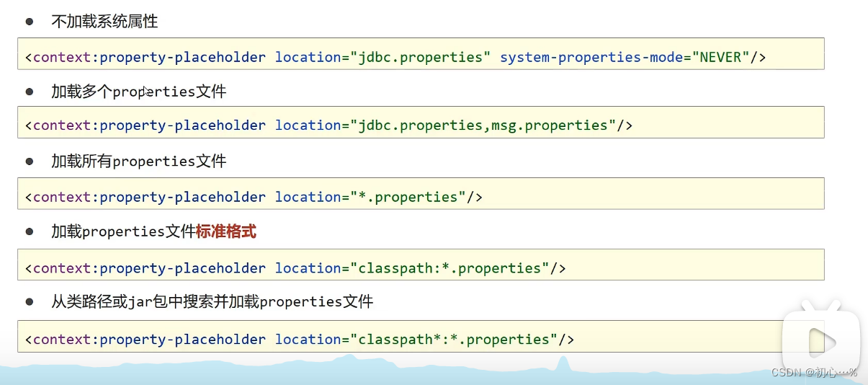Click context:property-placeholder tag in msg.properties line
Viewport: 868px width, 385px height.
pyautogui.click(x=149, y=125)
